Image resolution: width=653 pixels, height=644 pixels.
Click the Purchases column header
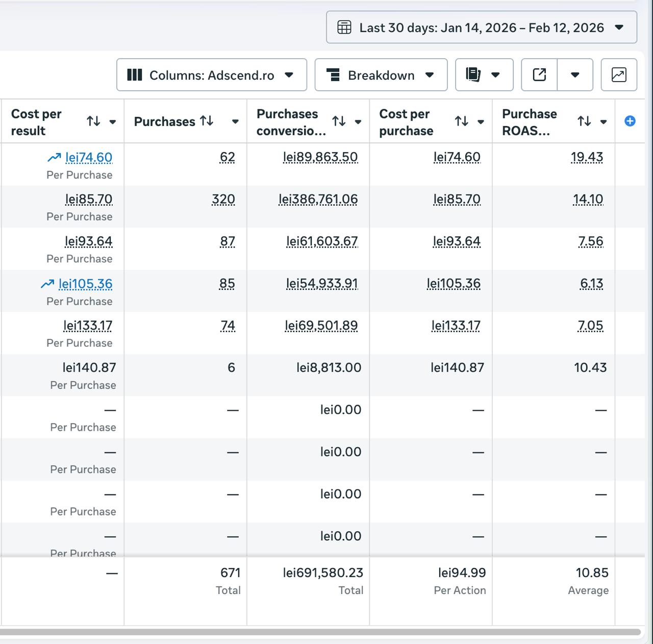[165, 121]
